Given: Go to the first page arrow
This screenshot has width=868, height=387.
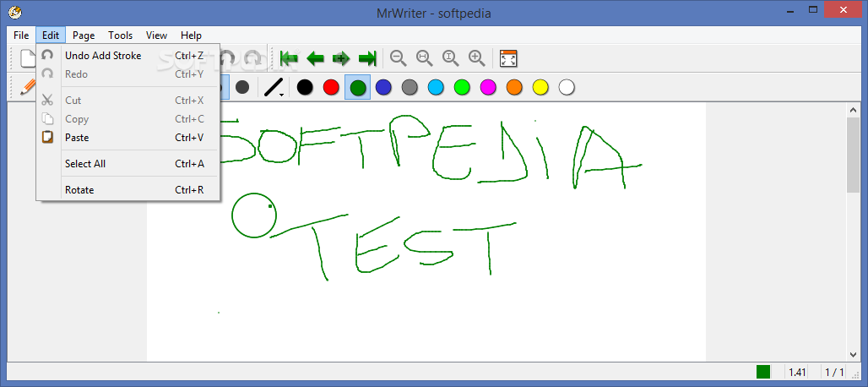Looking at the screenshot, I should (x=289, y=58).
